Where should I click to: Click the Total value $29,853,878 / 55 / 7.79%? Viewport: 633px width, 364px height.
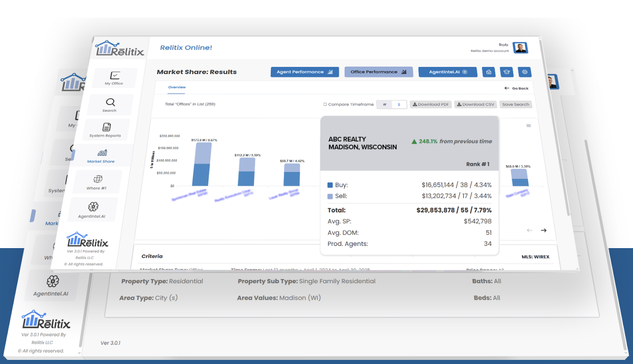pyautogui.click(x=454, y=210)
